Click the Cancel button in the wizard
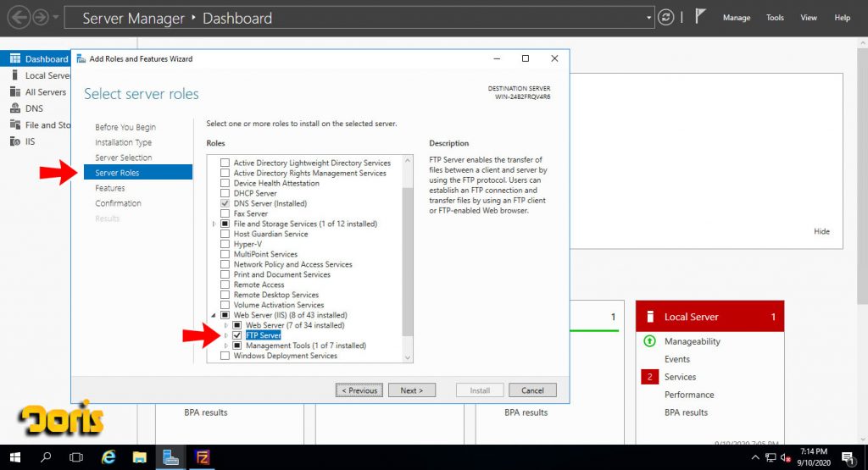The width and height of the screenshot is (868, 470). coord(532,390)
